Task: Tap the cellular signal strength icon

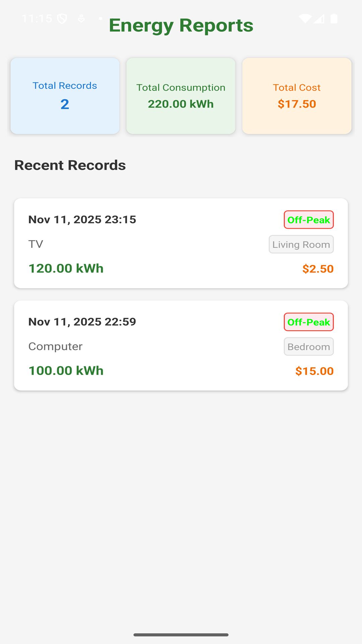Action: (319, 18)
